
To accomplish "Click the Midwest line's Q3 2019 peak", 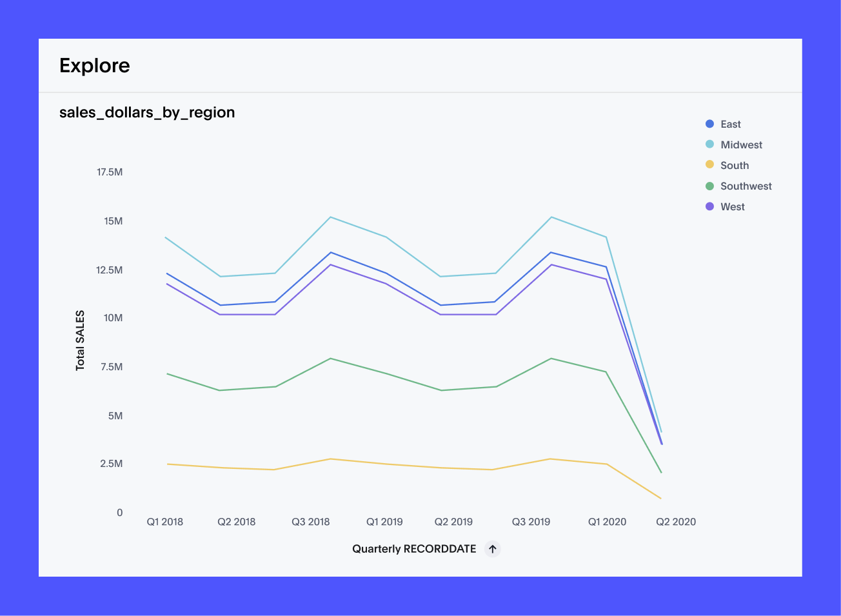I will click(551, 218).
